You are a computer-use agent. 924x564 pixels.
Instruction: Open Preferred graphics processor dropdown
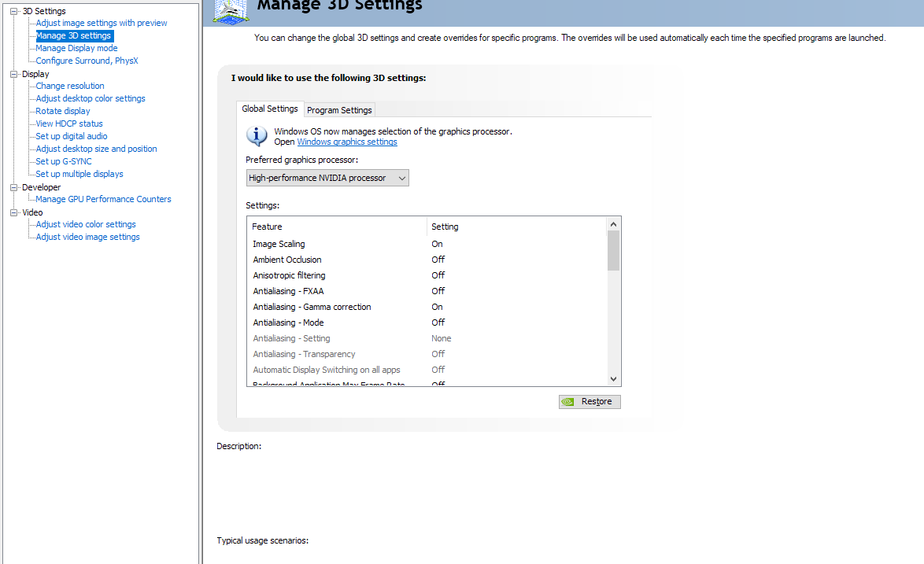(327, 179)
